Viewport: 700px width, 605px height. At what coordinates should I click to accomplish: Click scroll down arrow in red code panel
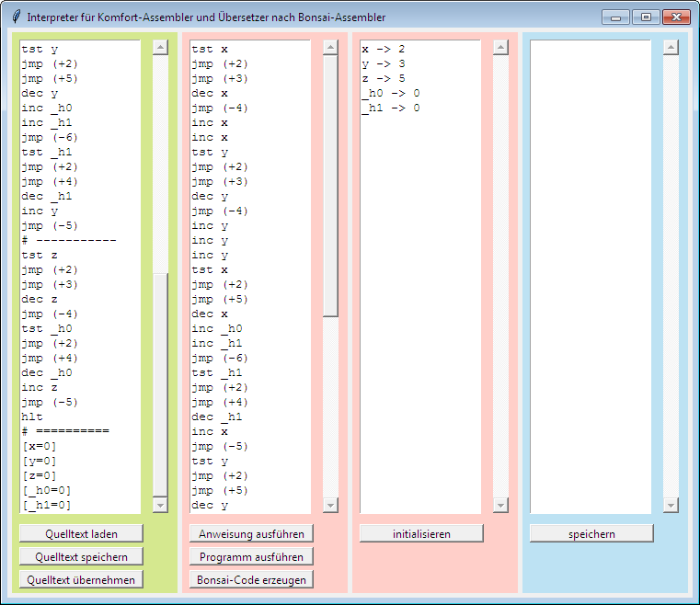pyautogui.click(x=331, y=505)
